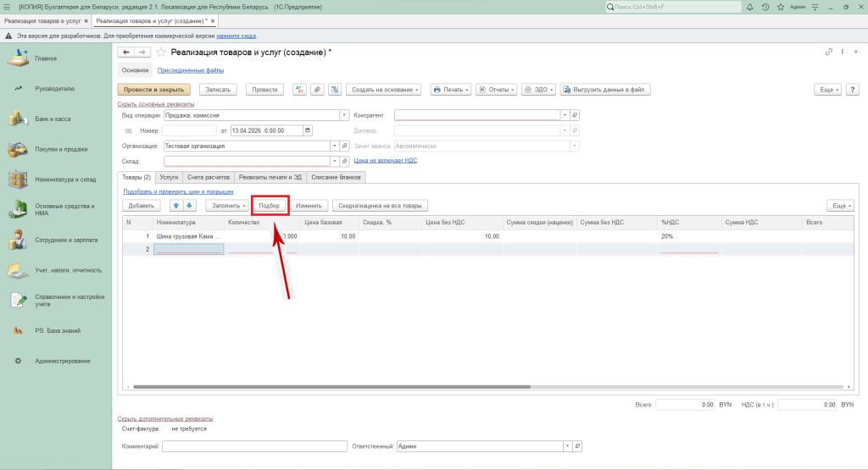Open the Счета расчетов tab
The height and width of the screenshot is (470, 868).
(208, 177)
